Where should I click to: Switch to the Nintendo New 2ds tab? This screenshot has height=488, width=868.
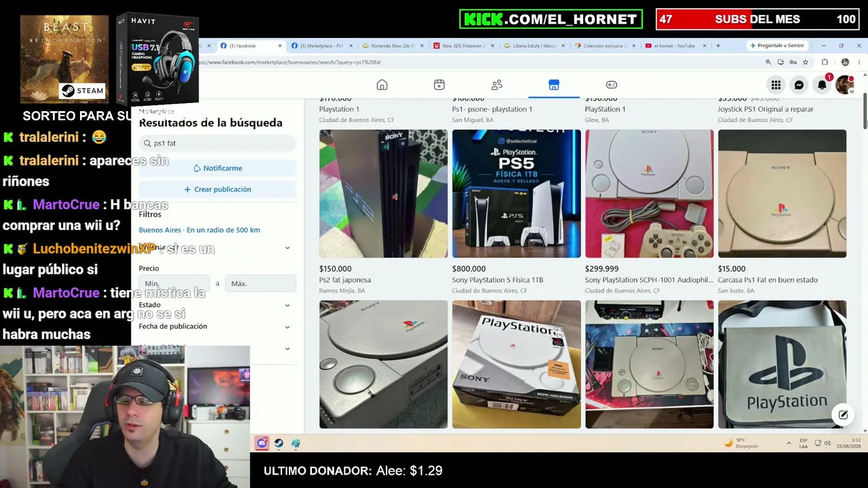(392, 45)
